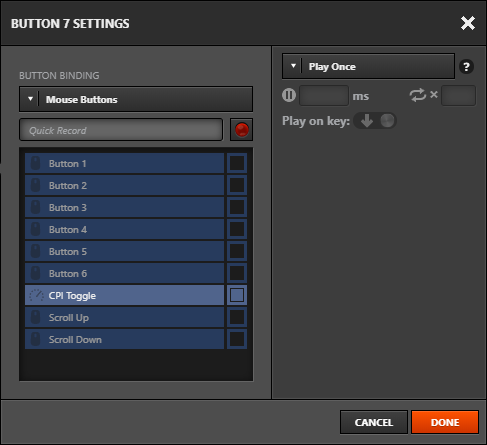Click the Done button
Screen dimensions: 487x445
point(445,422)
